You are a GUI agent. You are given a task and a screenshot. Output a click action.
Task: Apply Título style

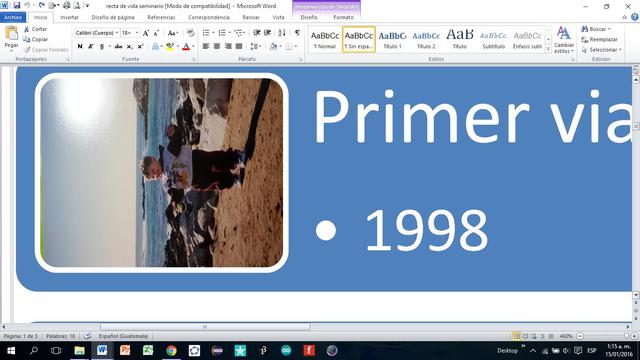460,40
